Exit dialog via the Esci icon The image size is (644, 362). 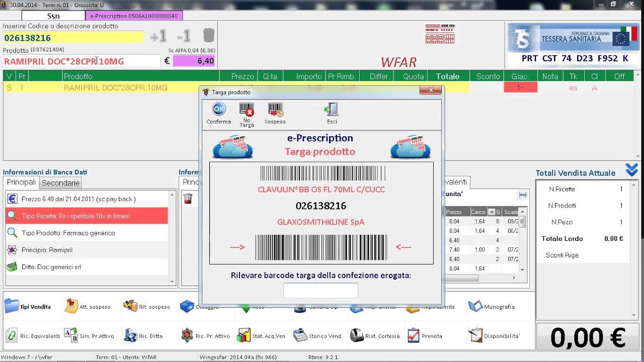coord(332,113)
